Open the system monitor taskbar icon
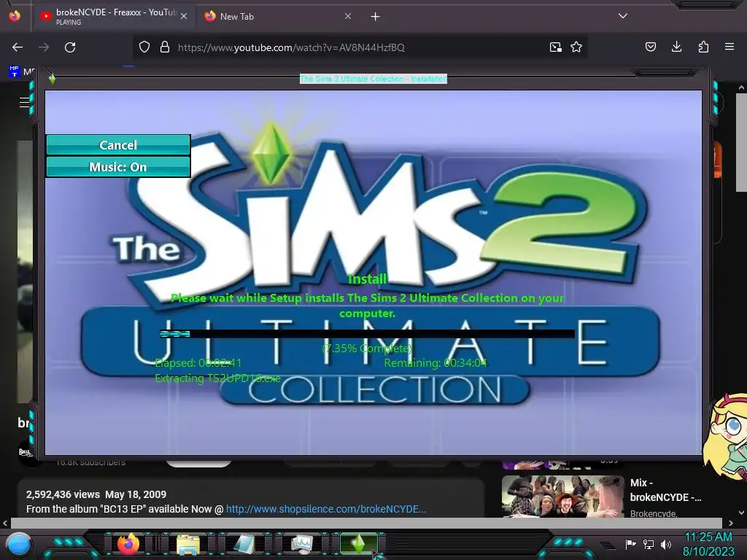747x560 pixels. (301, 544)
